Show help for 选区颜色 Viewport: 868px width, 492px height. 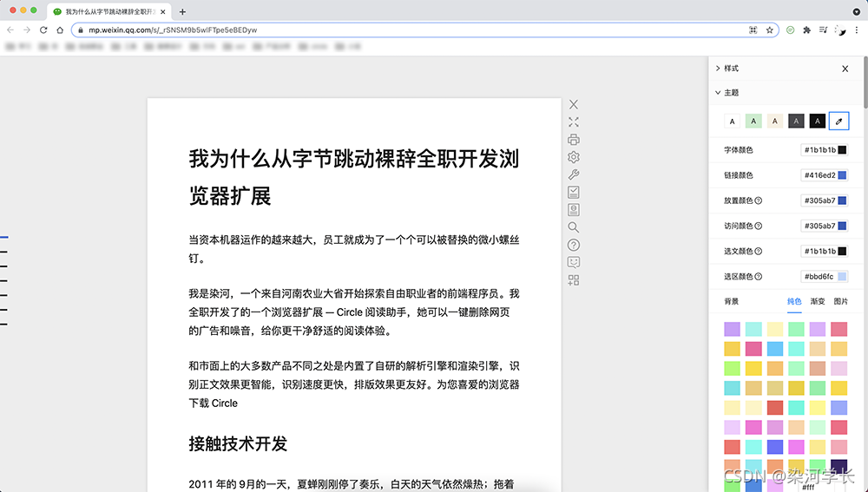pos(759,277)
